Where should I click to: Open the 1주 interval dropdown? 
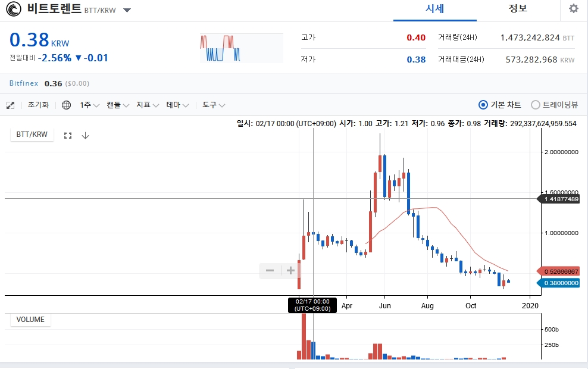pos(89,105)
